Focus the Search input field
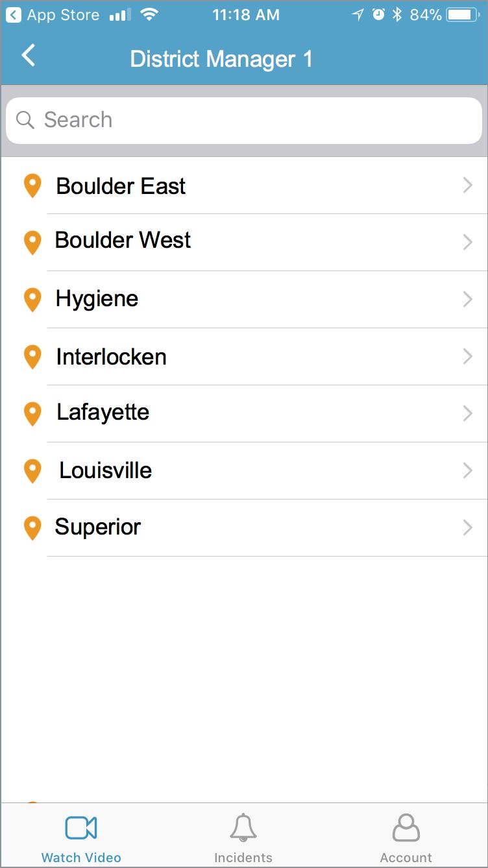 click(x=260, y=120)
